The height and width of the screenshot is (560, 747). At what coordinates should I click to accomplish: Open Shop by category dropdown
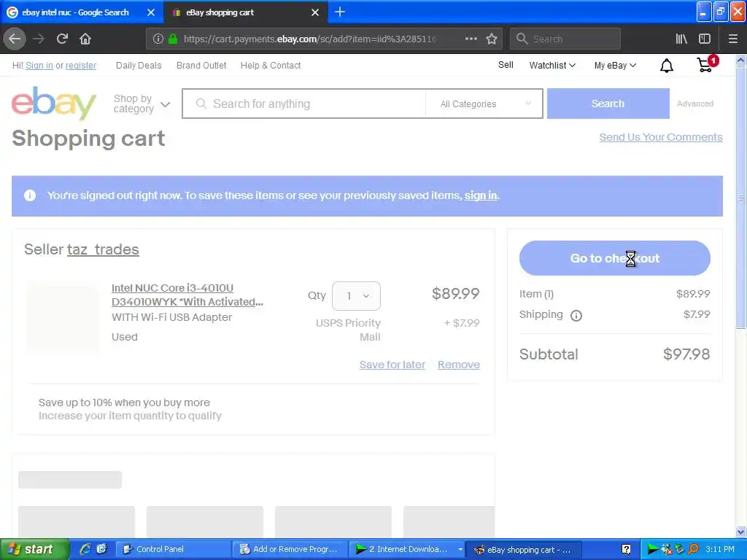[x=142, y=104]
